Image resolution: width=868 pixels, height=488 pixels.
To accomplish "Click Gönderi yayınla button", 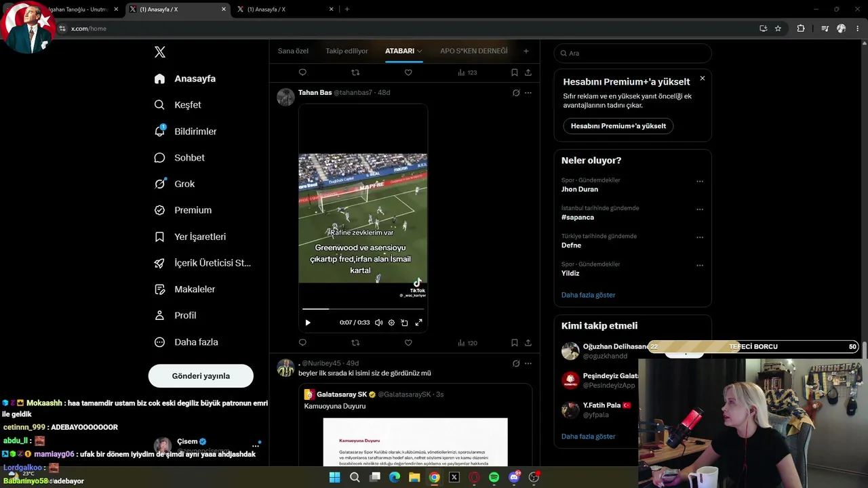I will [x=201, y=376].
